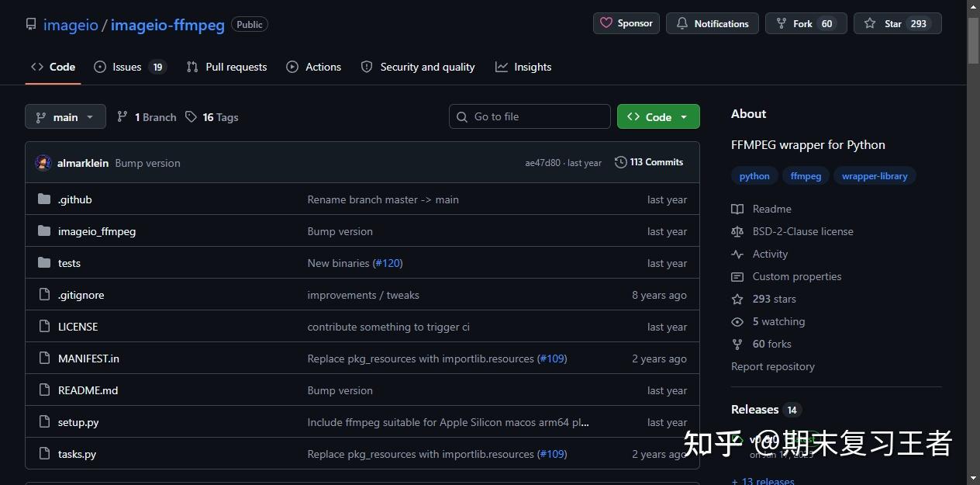Click the LICENSE file icon
Viewport: 980px width, 485px height.
tap(44, 327)
